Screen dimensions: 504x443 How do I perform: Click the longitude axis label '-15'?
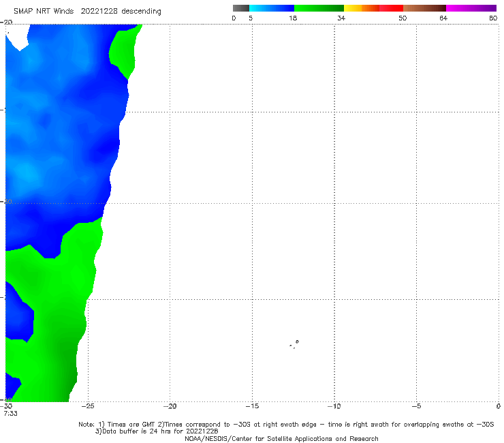252,406
